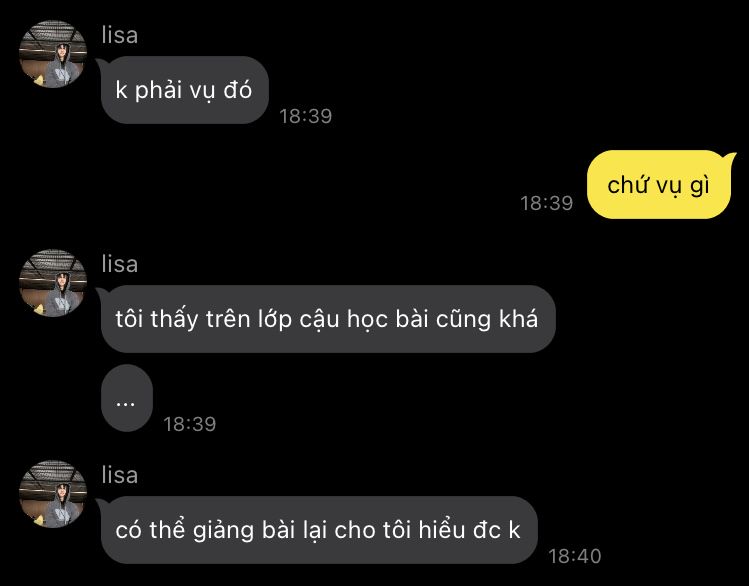Tap the 18:39 timestamp next to 'k phải vụ đó'
The height and width of the screenshot is (586, 749).
[306, 116]
